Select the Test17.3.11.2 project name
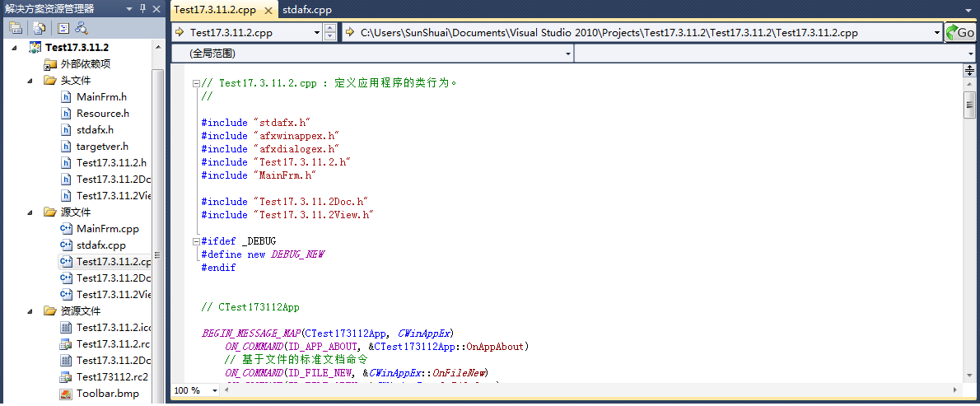The image size is (980, 406). (x=77, y=48)
